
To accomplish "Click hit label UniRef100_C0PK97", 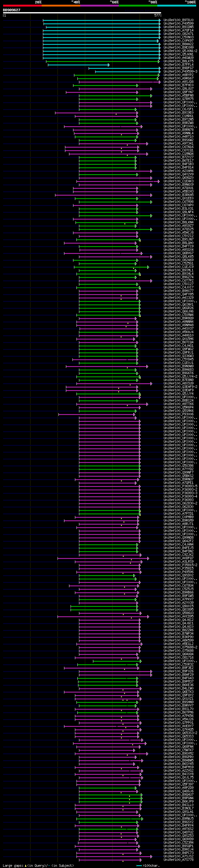I will pyautogui.click(x=178, y=41).
